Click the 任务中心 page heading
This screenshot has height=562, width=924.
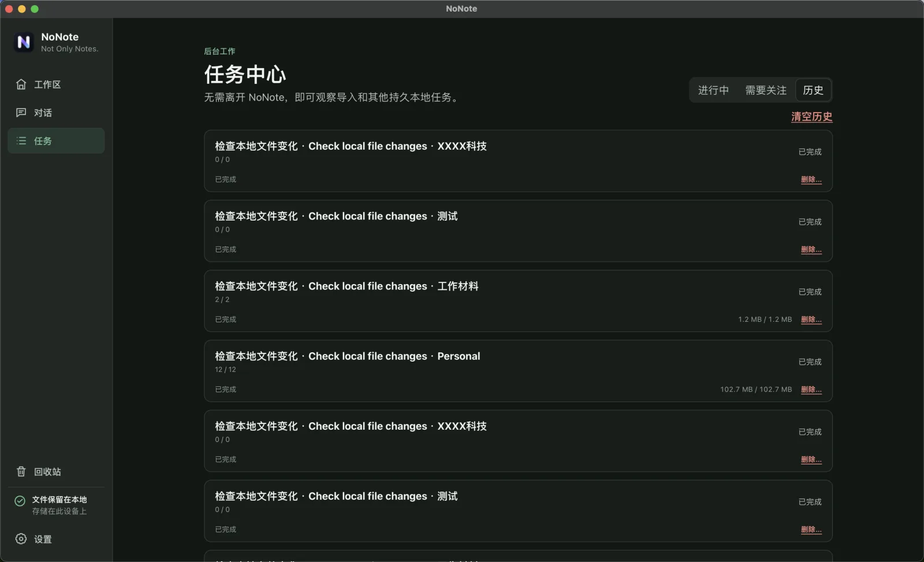pyautogui.click(x=245, y=75)
